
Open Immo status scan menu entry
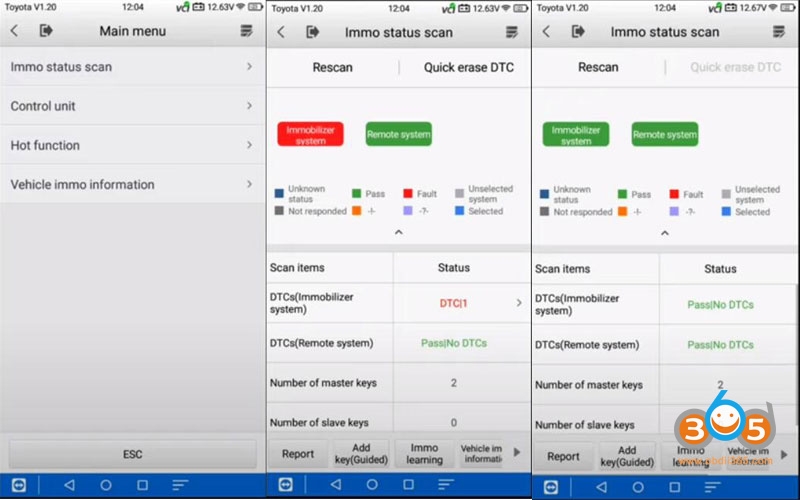(x=133, y=67)
